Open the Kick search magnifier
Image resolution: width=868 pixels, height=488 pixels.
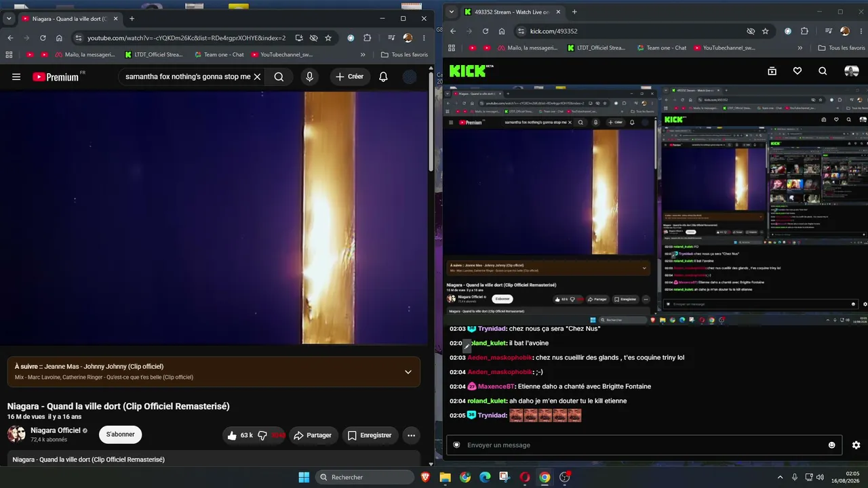click(x=823, y=70)
